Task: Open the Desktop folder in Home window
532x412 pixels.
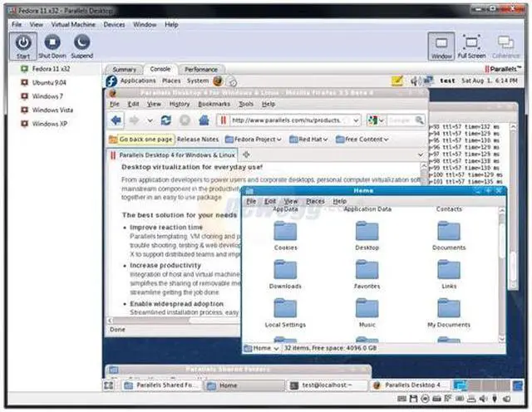Action: tap(367, 236)
